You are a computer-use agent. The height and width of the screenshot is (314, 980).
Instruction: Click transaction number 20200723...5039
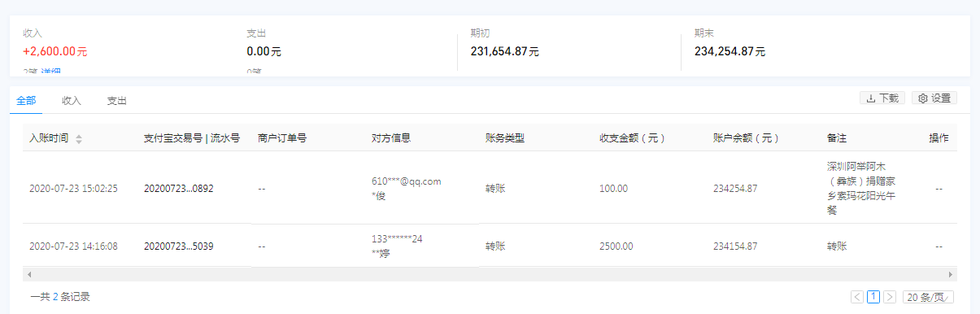pos(179,246)
